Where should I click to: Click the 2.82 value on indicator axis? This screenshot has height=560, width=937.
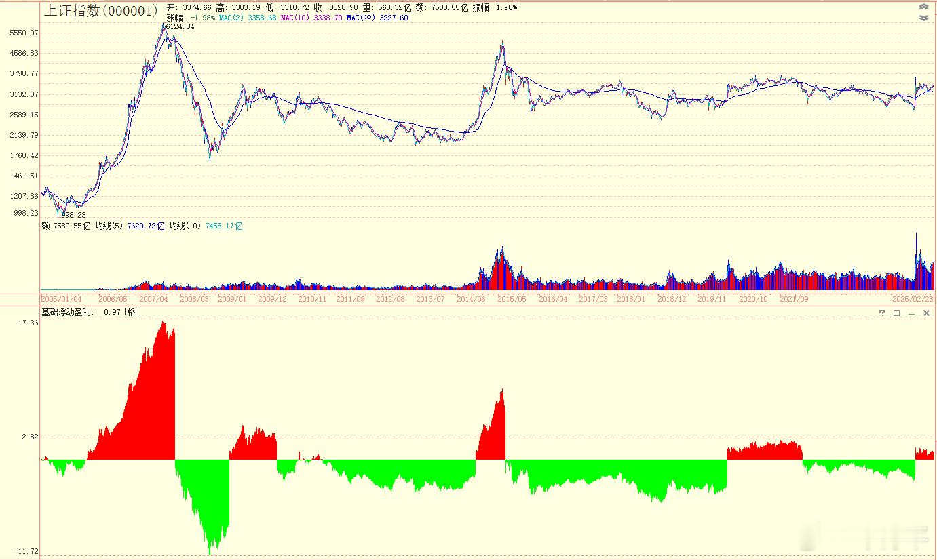pos(31,437)
